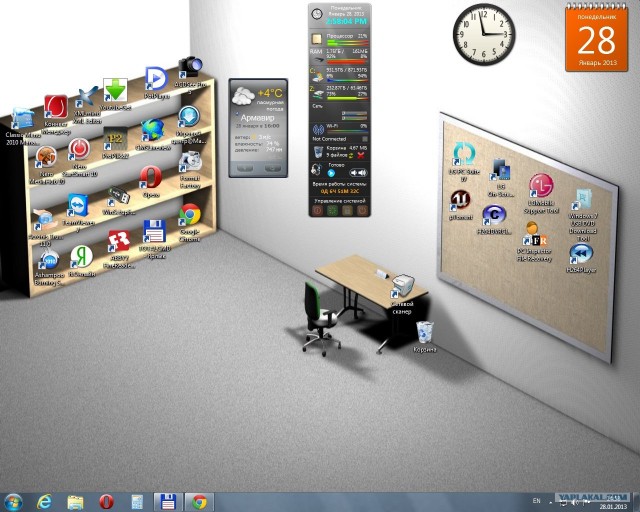This screenshot has height=512, width=640.
Task: Launch PC Inspector File Recovery
Action: (x=538, y=238)
